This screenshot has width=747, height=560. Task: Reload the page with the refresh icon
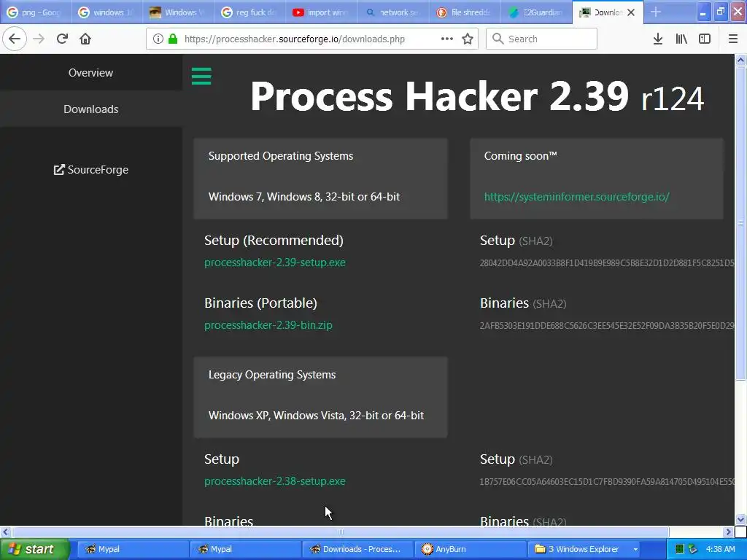point(62,39)
